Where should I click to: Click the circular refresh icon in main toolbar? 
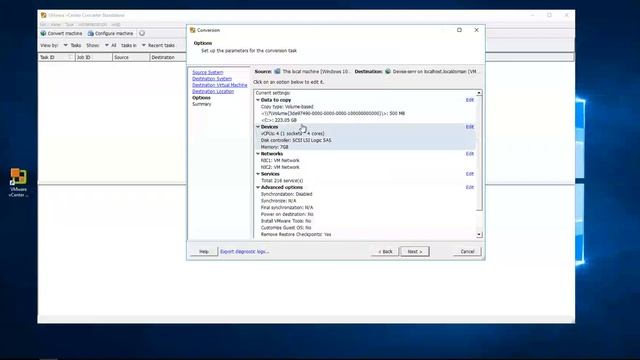click(x=142, y=33)
